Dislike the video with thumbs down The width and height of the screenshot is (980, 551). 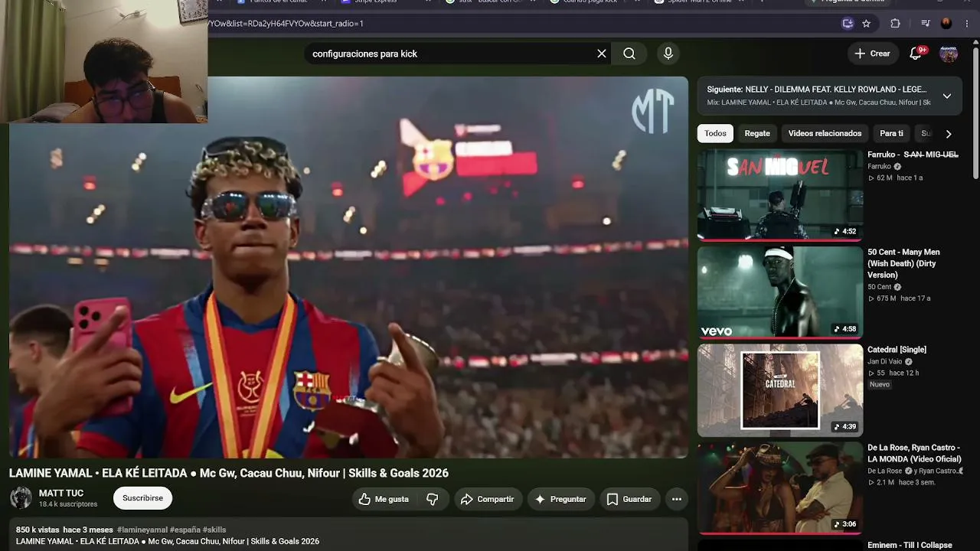[433, 499]
